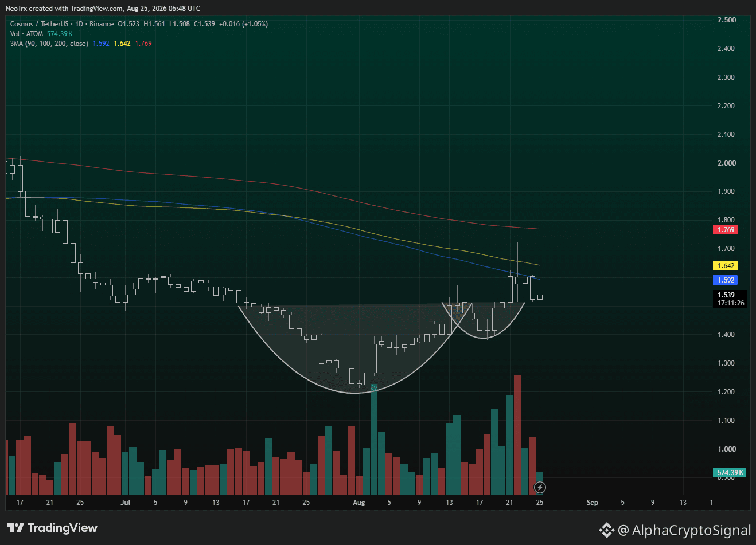Click the 1.800 price scale label

pos(726,220)
